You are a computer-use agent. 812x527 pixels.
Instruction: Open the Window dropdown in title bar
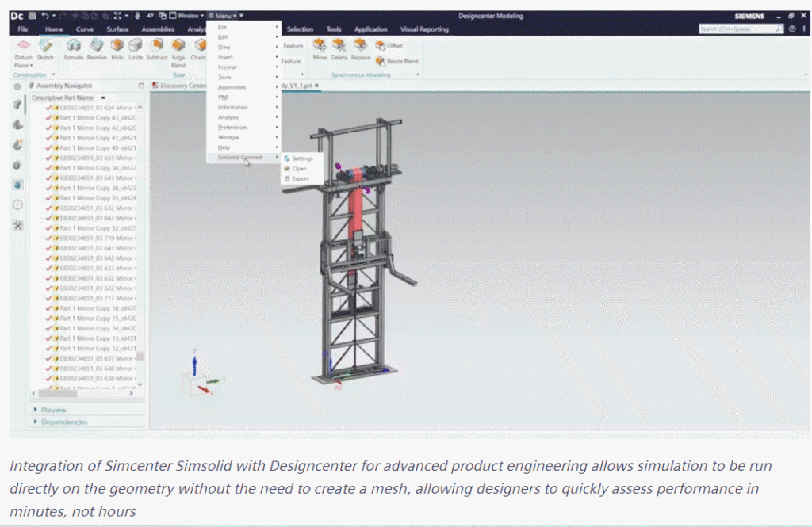[x=186, y=16]
